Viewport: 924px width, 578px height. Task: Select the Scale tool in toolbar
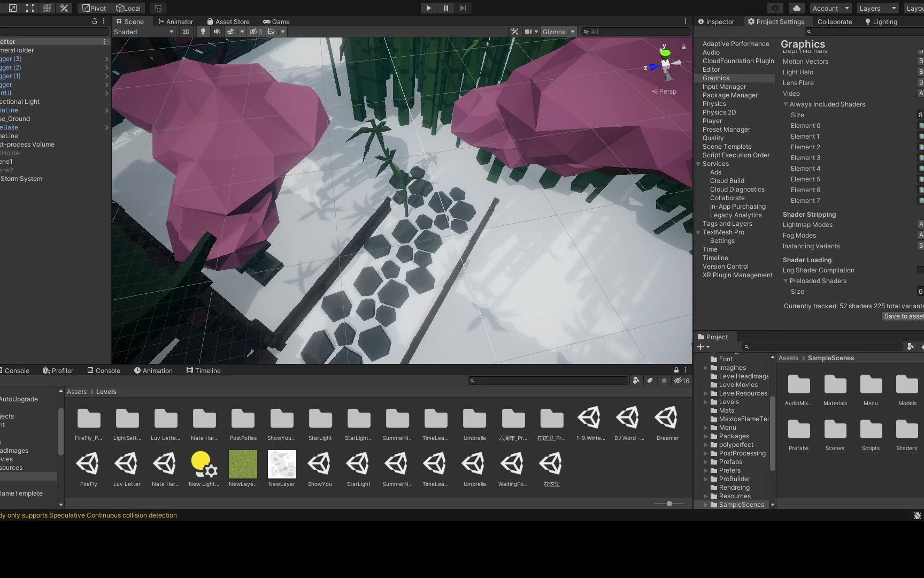pos(13,8)
